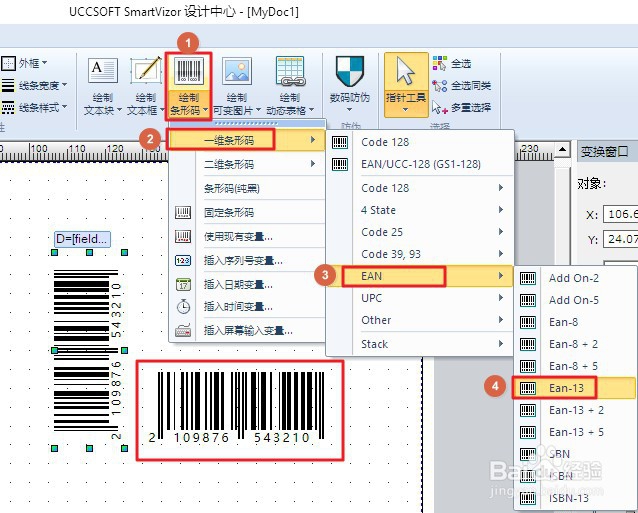The image size is (638, 513).
Task: Open 数码防伪 dropdown arrow
Action: pyautogui.click(x=350, y=109)
